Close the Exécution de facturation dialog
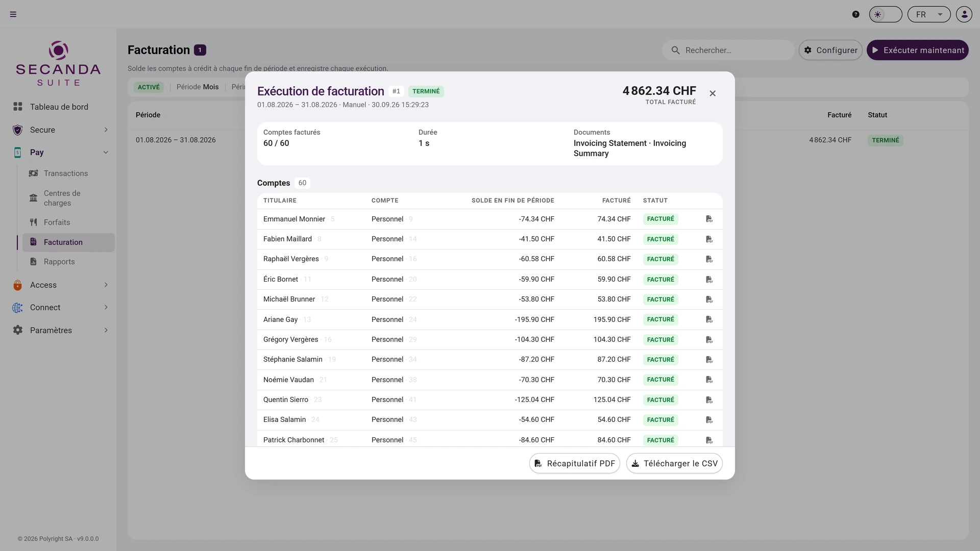 point(713,93)
